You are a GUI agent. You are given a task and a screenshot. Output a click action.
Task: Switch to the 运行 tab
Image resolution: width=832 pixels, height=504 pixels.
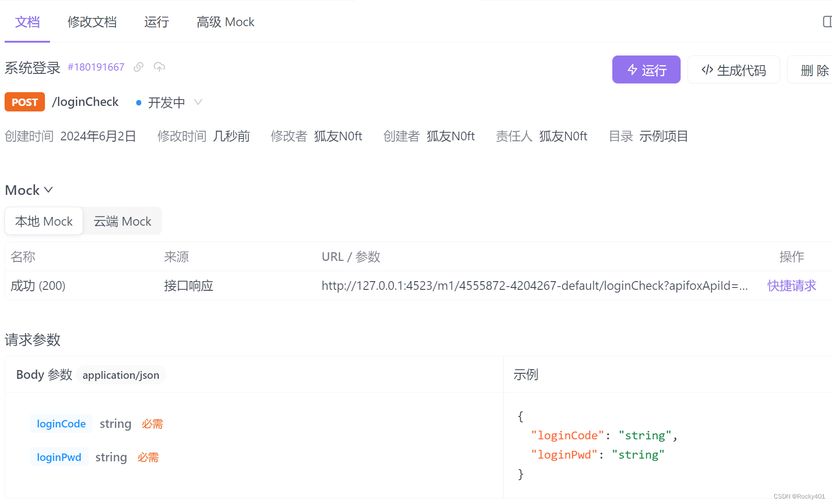(156, 22)
